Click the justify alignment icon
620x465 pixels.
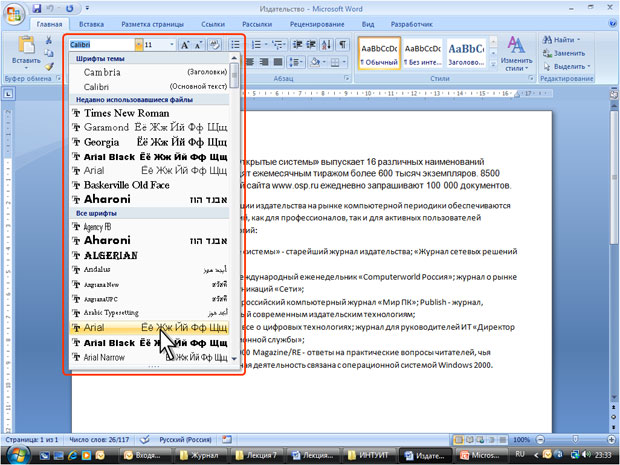pos(278,62)
